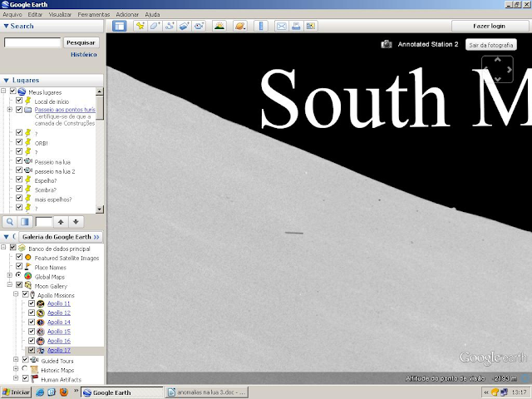Click the magnifier search icon below places list
This screenshot has height=399, width=532.
tap(10, 222)
